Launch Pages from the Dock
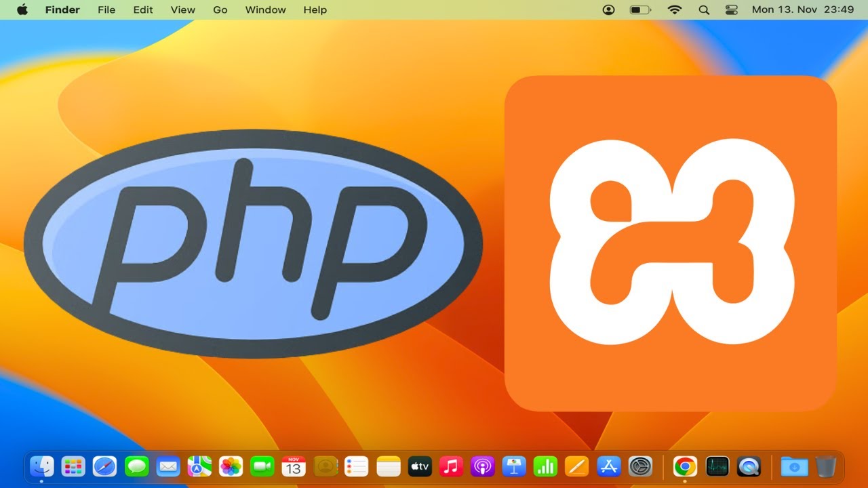 click(x=577, y=466)
